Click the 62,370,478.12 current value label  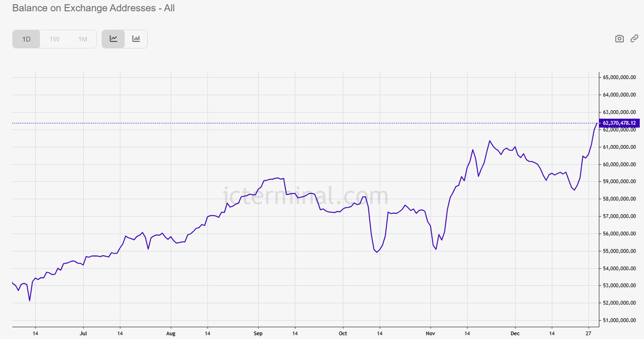coord(619,123)
